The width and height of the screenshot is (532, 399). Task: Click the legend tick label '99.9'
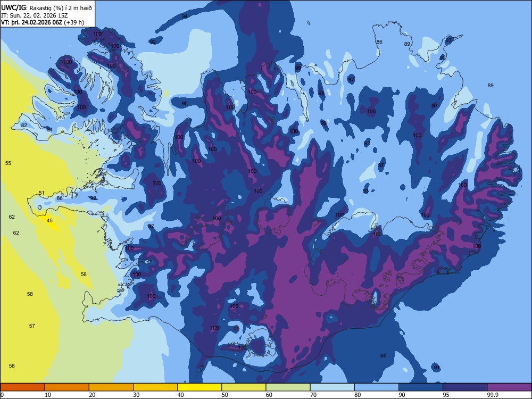[x=493, y=395]
